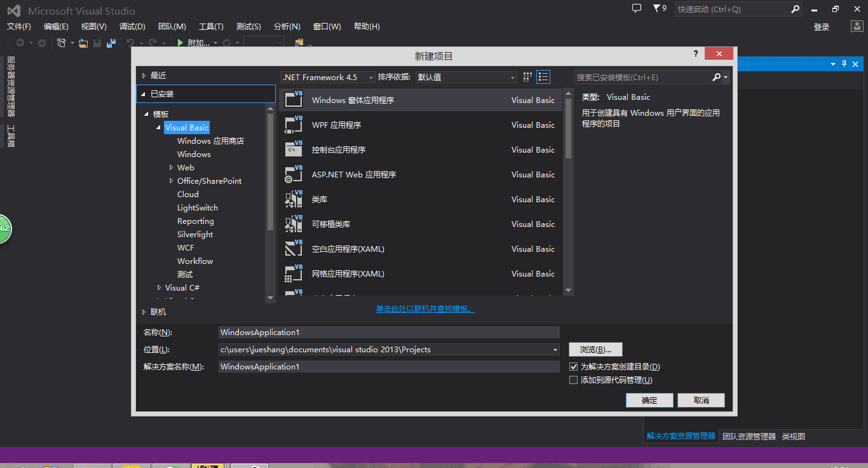Open the 工具(T) menu

pos(211,27)
